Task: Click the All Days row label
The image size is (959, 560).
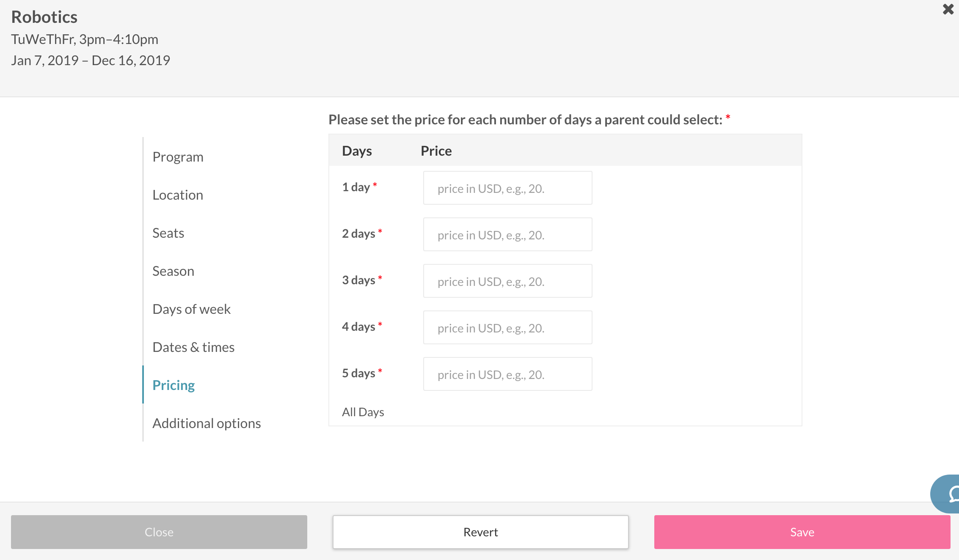Action: pos(363,412)
